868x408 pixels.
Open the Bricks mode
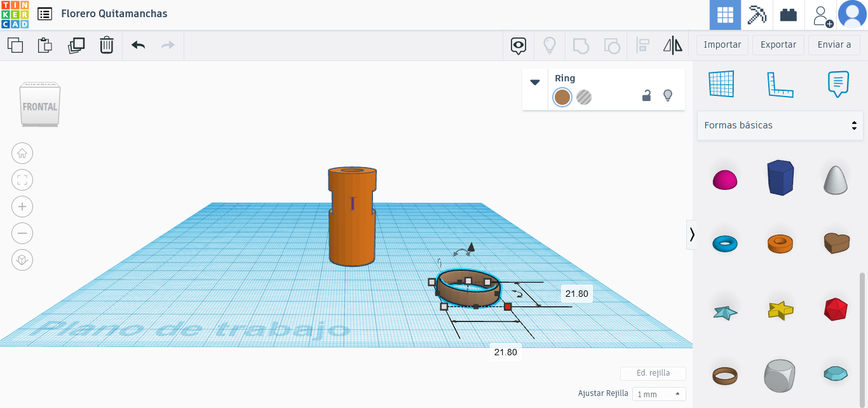click(x=789, y=15)
